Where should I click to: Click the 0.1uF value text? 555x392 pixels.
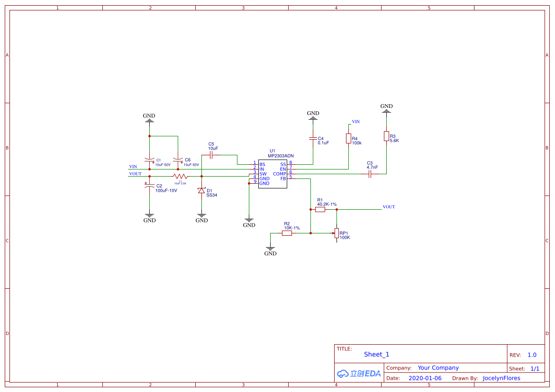tap(323, 143)
